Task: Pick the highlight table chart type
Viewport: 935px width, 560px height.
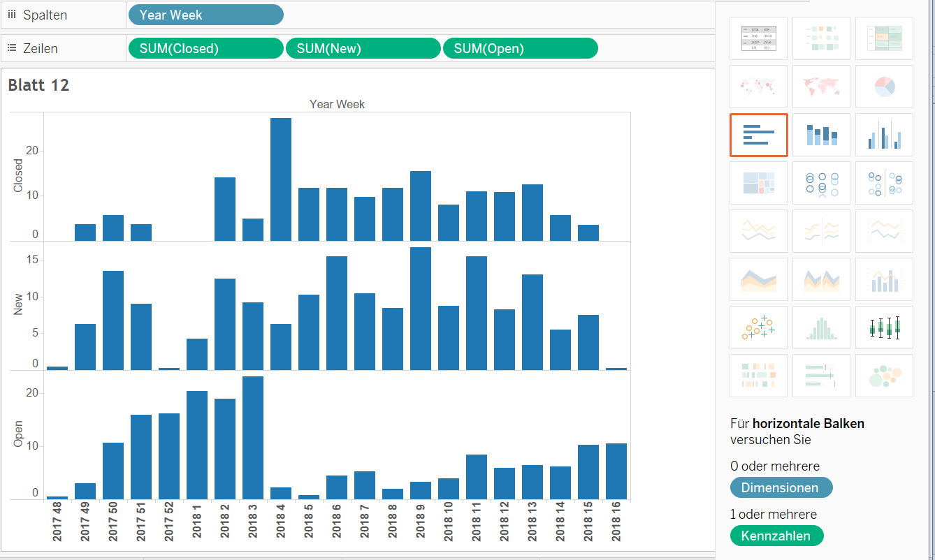Action: [884, 38]
